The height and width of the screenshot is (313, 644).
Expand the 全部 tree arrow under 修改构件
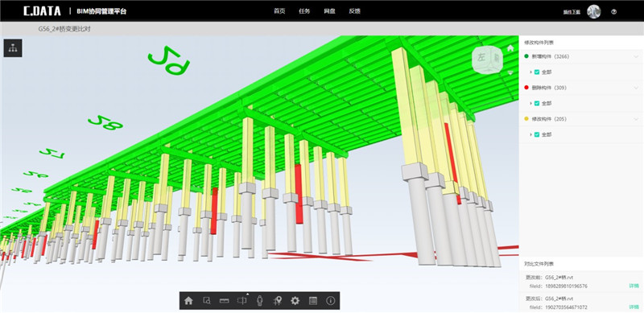[x=530, y=134]
